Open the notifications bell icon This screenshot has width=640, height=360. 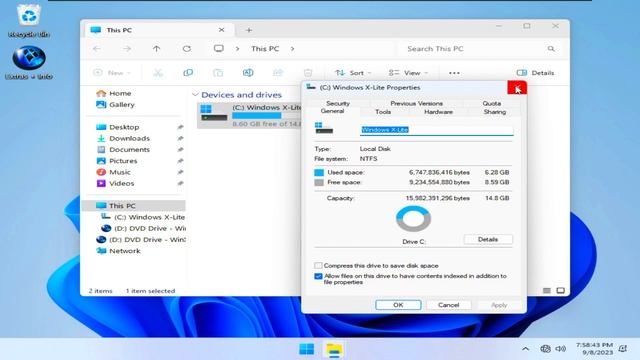(x=623, y=349)
